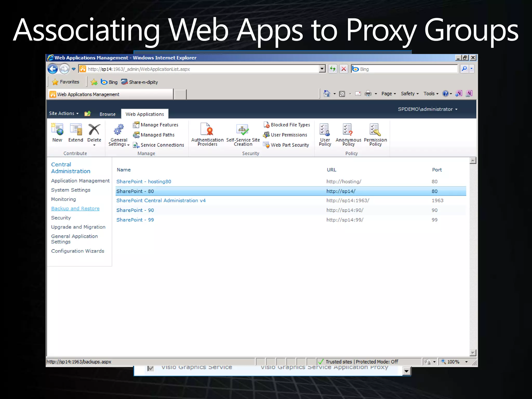Open the Backup and Restore link
532x399 pixels.
75,209
